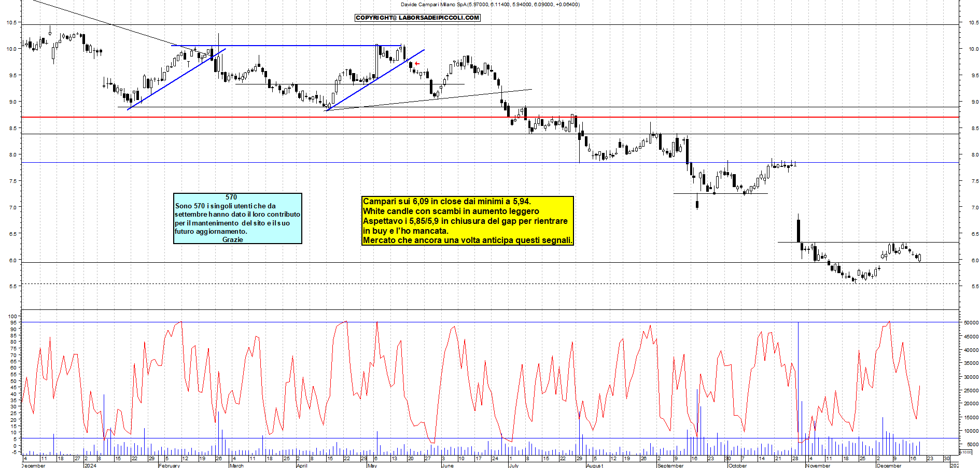The height and width of the screenshot is (468, 980).
Task: Click the 'September' month label
Action: (670, 465)
